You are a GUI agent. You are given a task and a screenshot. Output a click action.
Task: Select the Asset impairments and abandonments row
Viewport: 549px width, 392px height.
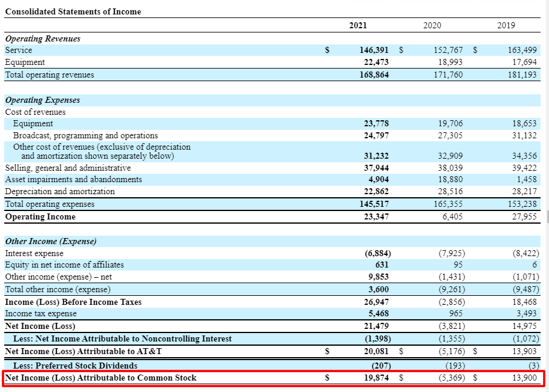[x=73, y=180]
